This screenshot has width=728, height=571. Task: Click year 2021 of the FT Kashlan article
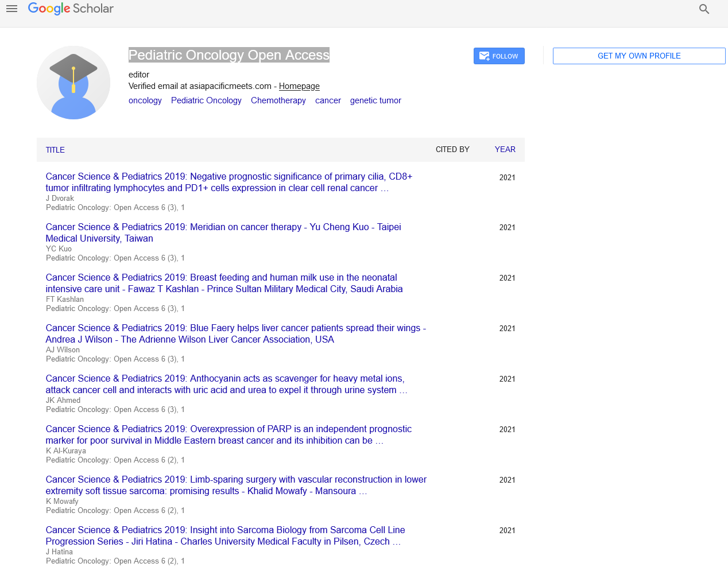pyautogui.click(x=507, y=278)
